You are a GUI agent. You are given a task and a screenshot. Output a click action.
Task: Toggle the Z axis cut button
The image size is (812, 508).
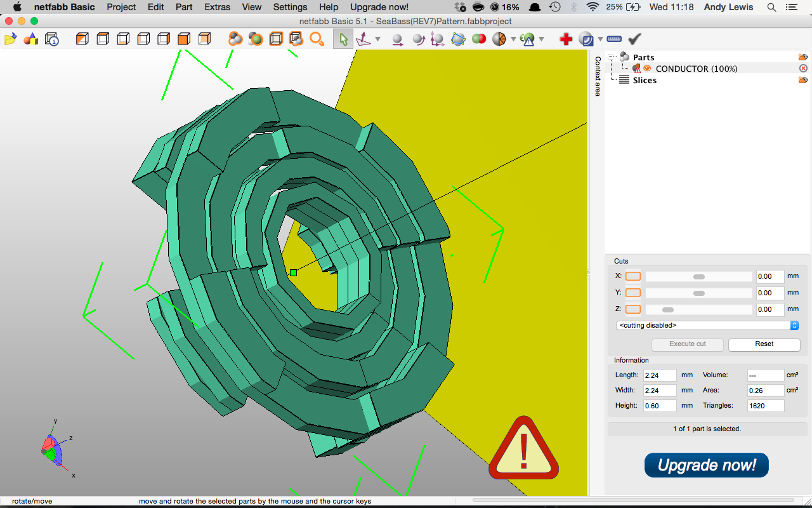click(x=632, y=309)
